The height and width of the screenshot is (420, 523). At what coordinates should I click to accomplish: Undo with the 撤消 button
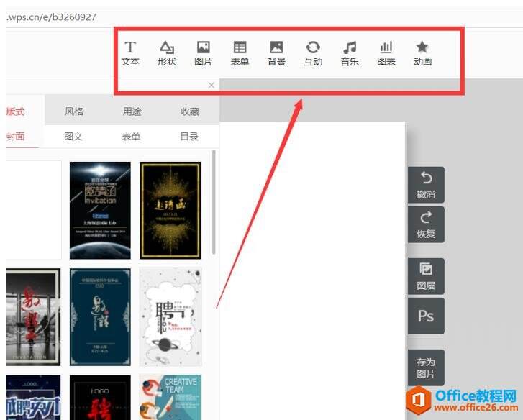pos(426,185)
